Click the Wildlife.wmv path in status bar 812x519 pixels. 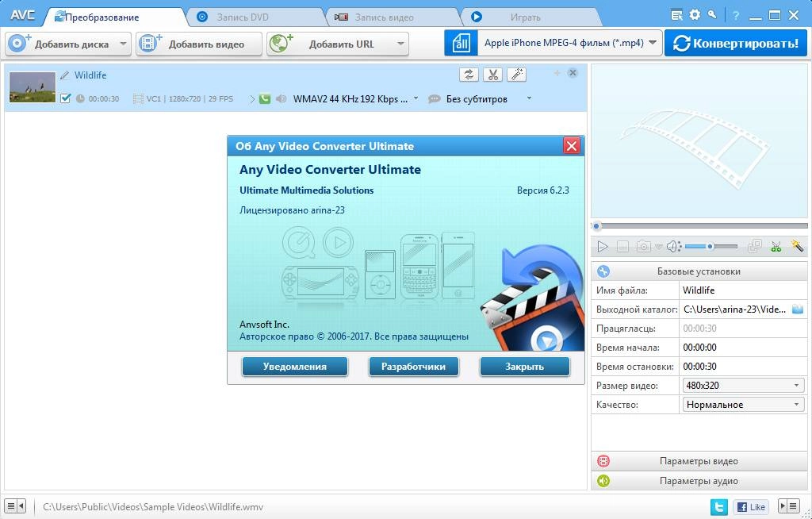point(153,506)
